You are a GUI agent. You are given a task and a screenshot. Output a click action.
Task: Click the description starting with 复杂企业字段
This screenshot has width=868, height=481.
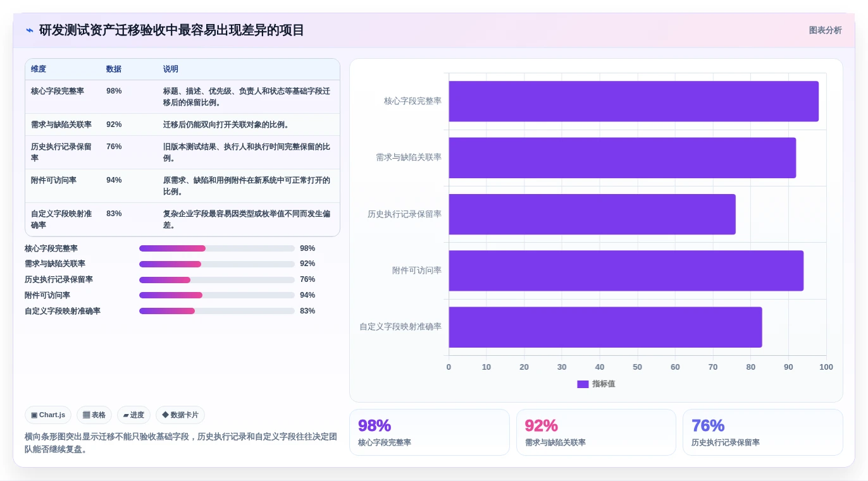click(247, 219)
